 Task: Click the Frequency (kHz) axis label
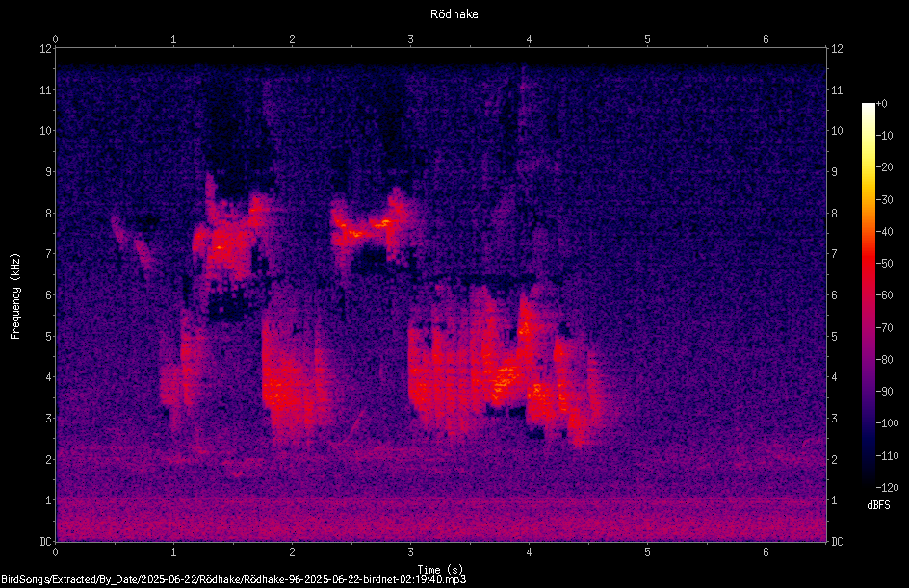point(15,296)
